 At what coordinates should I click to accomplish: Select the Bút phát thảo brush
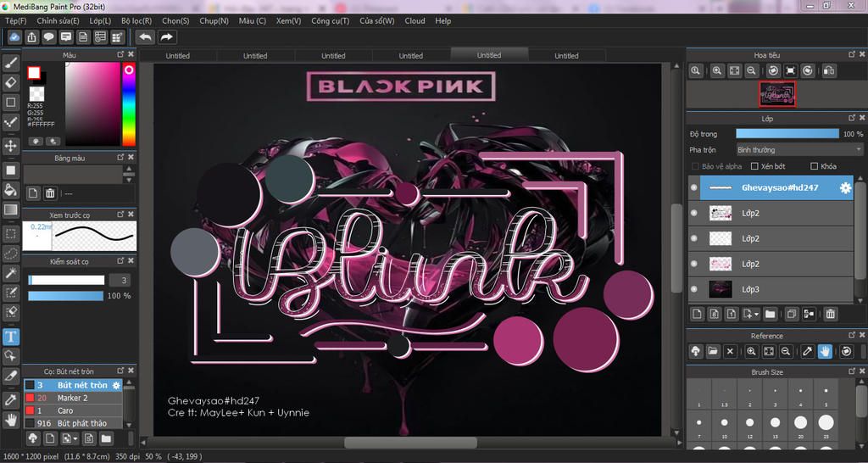coord(73,423)
